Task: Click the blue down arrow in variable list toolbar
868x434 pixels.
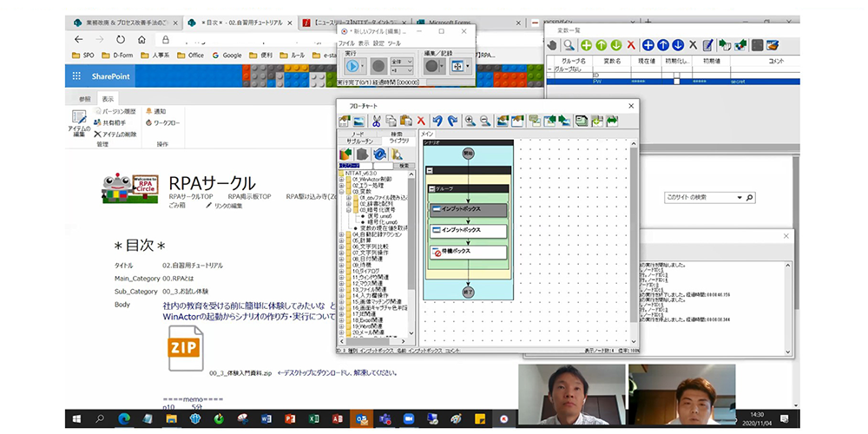Action: click(x=677, y=45)
